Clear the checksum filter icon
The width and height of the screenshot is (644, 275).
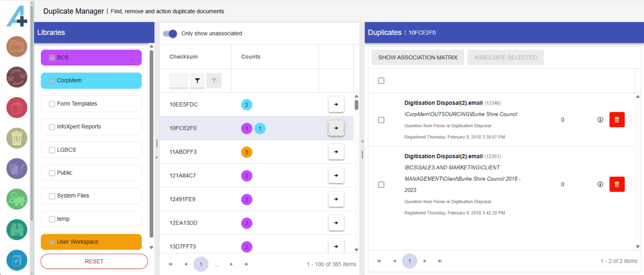coord(214,81)
